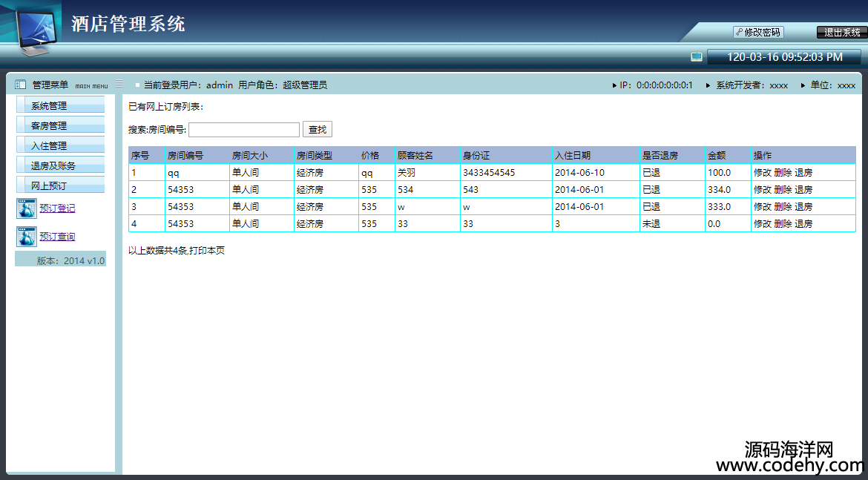Viewport: 868px width, 480px height.
Task: Open the 预订登记 link
Action: 57,208
